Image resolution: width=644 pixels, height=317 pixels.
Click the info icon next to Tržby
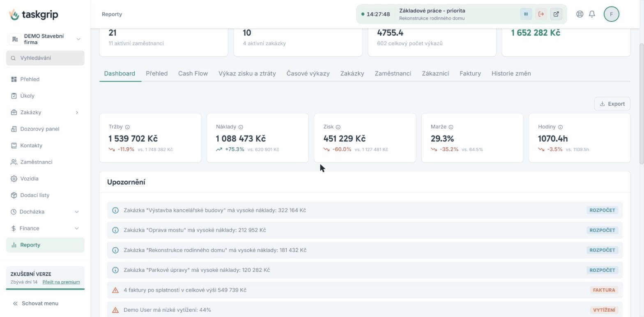[127, 127]
